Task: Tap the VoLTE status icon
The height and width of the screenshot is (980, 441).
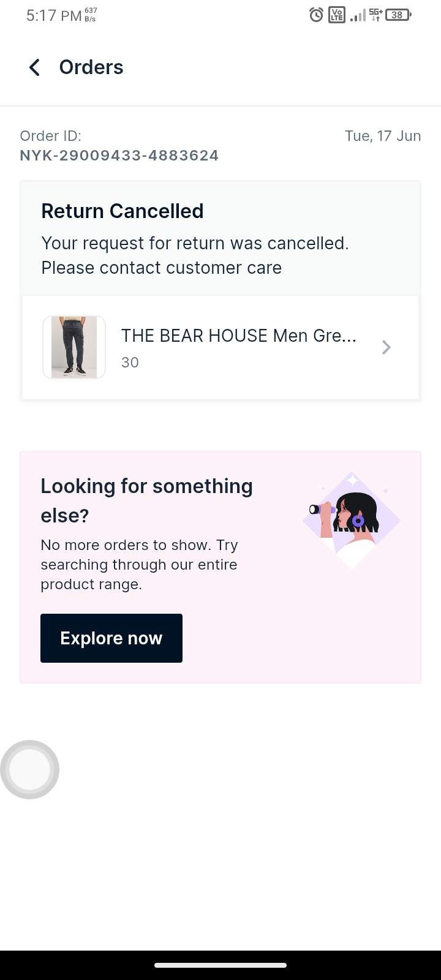Action: tap(337, 15)
